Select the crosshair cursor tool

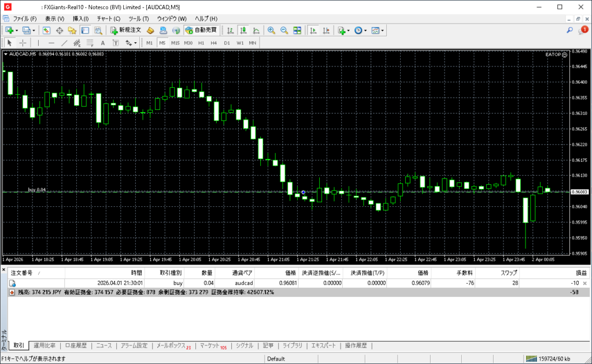pos(23,43)
